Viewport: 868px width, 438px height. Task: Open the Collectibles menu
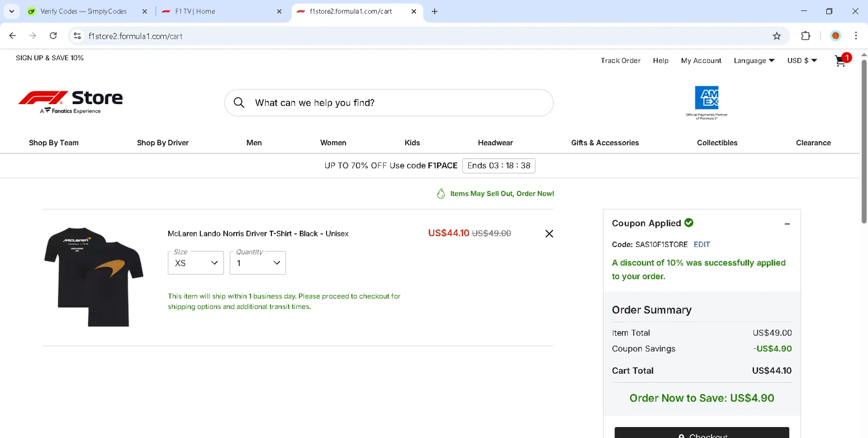coord(717,143)
